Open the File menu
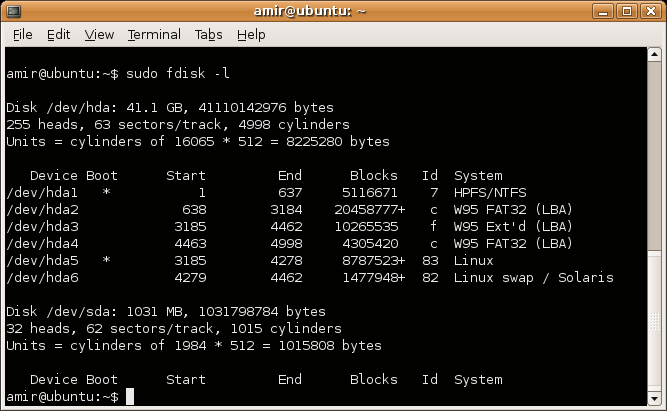 tap(23, 34)
